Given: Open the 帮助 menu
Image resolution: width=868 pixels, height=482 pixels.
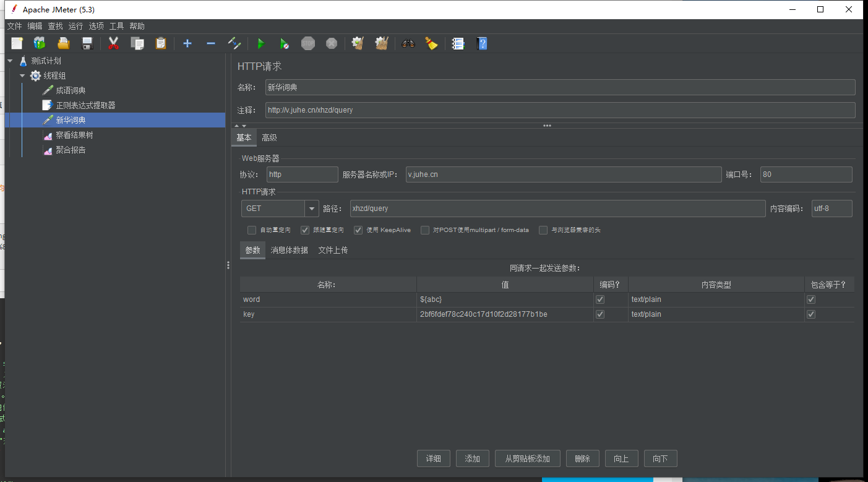Looking at the screenshot, I should pos(137,26).
